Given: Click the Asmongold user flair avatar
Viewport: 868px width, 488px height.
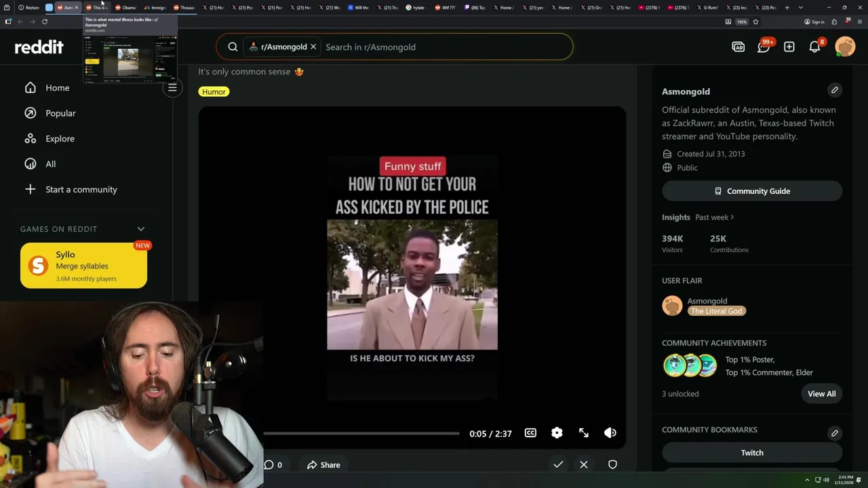Looking at the screenshot, I should tap(672, 306).
